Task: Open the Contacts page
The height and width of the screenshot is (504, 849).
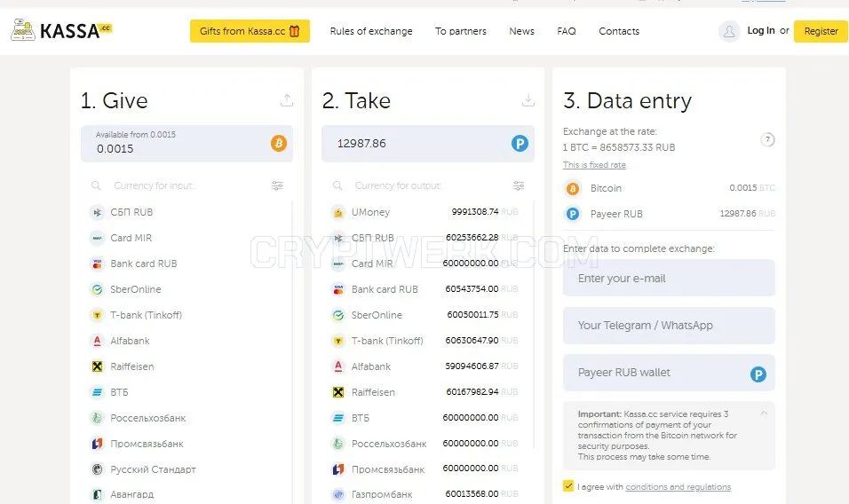Action: pos(619,31)
